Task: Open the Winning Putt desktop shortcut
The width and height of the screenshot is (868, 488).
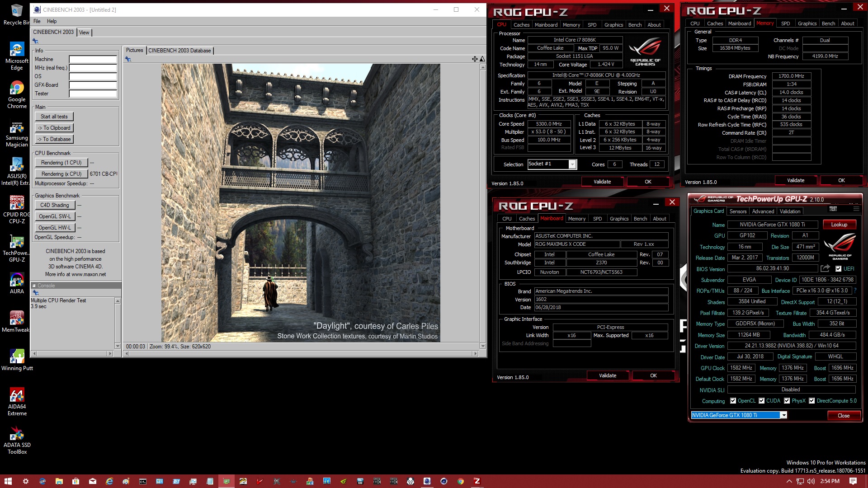Action: 16,360
